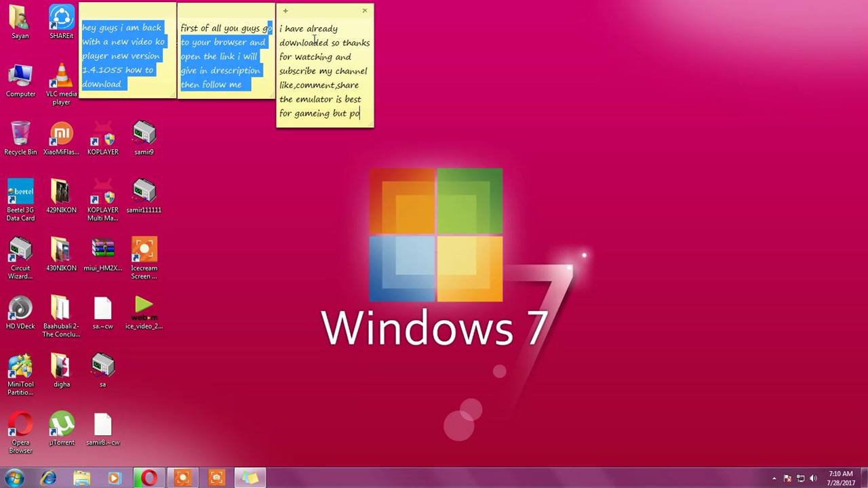This screenshot has height=488, width=868.
Task: Select the samir9 desktop icon
Action: tap(144, 138)
